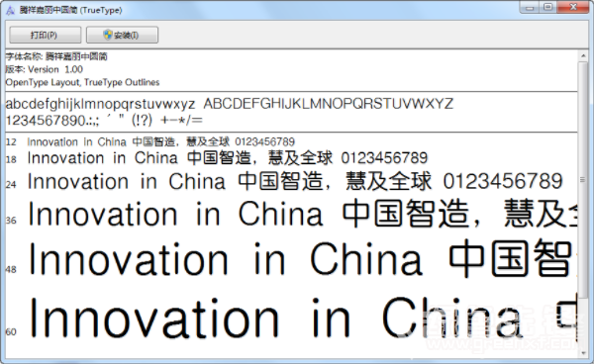Viewport: 594px width, 364px height.
Task: Click the 1234567890 digits sample line
Action: [x=104, y=121]
